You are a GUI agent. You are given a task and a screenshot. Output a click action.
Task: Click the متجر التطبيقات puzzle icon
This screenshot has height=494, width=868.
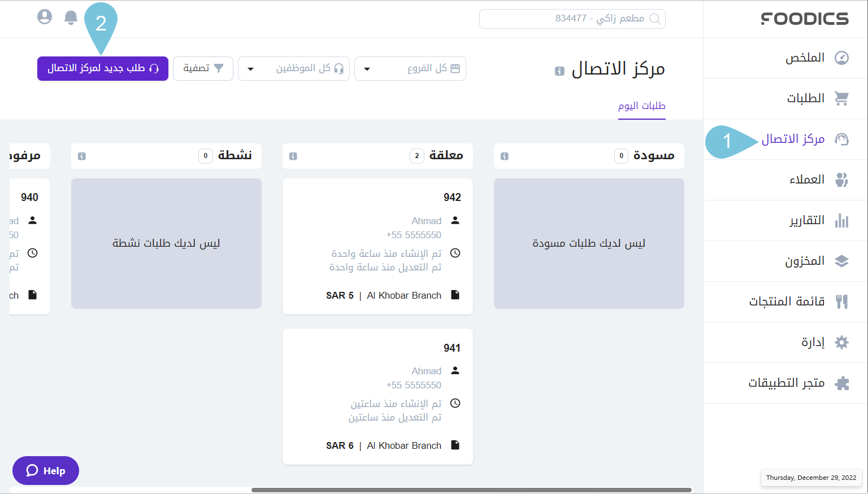pos(841,383)
